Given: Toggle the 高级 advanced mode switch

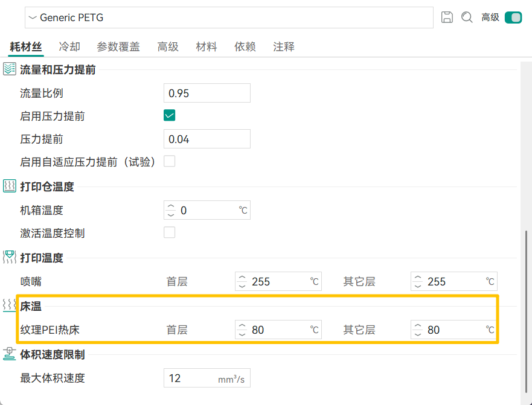Looking at the screenshot, I should coord(513,18).
